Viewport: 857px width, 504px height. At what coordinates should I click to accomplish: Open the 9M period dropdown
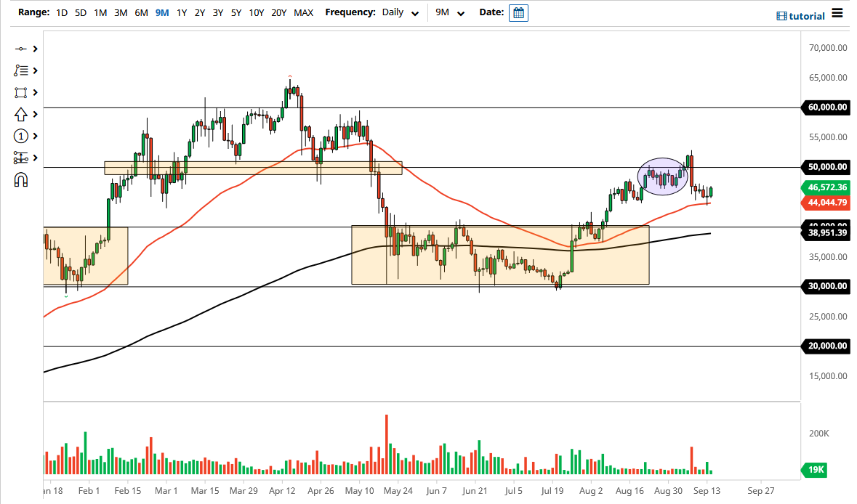coord(448,12)
